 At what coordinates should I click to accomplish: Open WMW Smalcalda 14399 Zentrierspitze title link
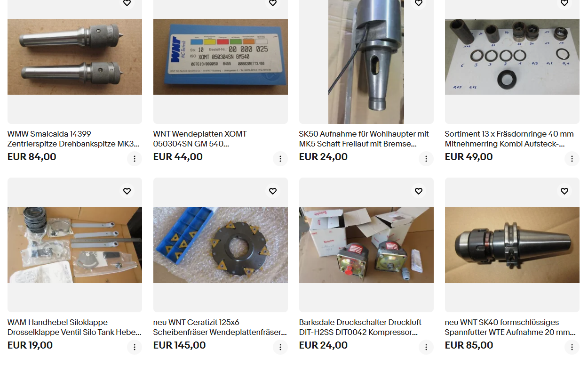[74, 139]
